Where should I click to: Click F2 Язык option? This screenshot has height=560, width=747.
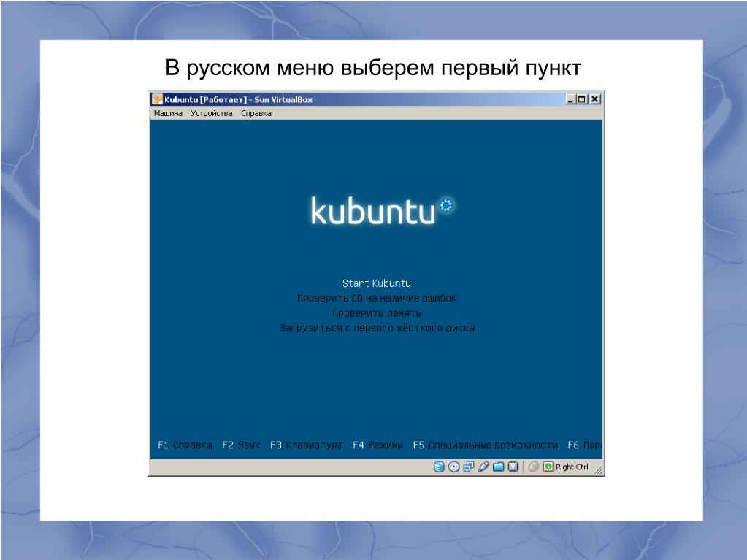(241, 445)
